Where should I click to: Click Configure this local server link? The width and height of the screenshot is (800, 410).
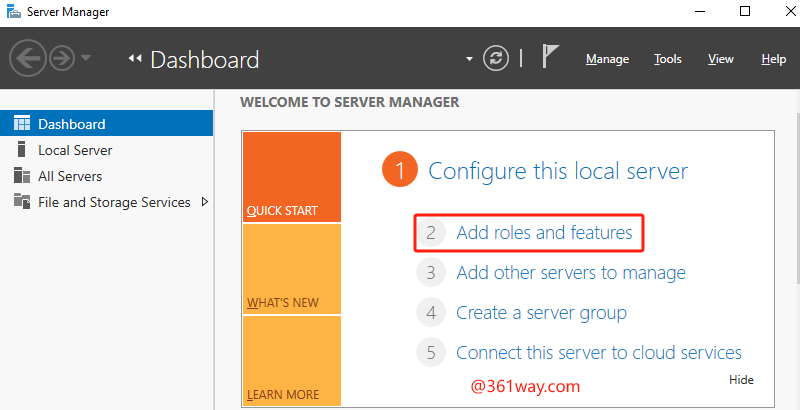coord(558,170)
